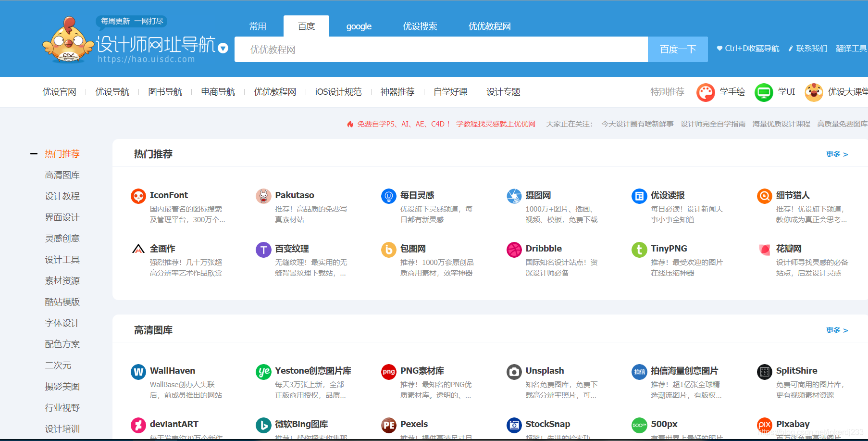This screenshot has width=868, height=441.
Task: Click the PNG素材库 red icon
Action: (x=389, y=372)
